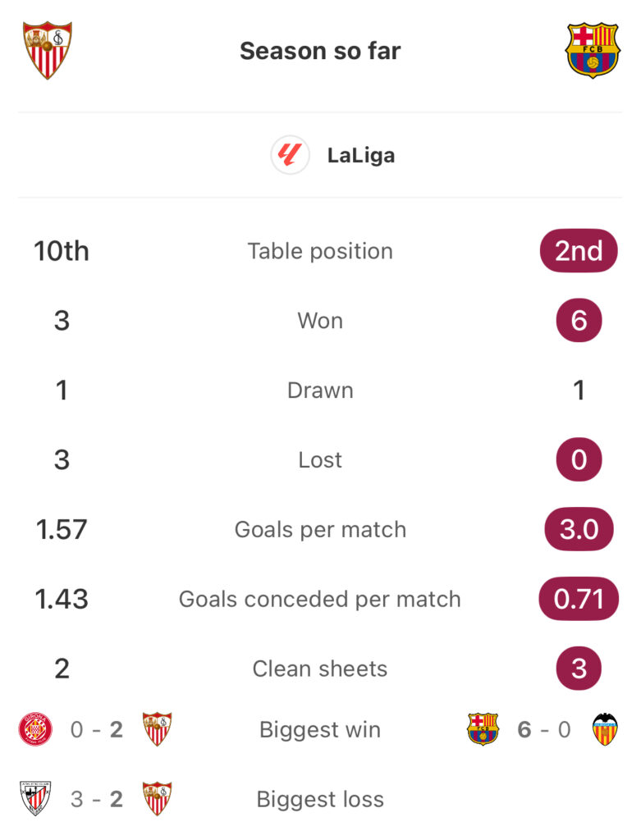
Task: Select Barcelona's 3.0 goals per match badge
Action: click(x=579, y=529)
